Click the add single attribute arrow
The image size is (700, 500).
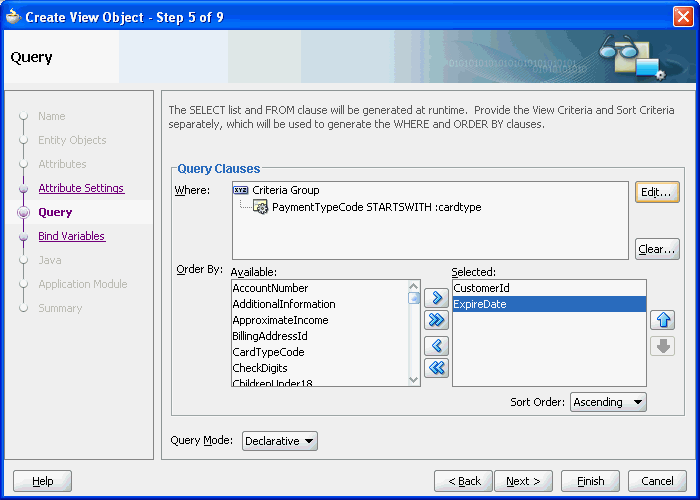(436, 298)
